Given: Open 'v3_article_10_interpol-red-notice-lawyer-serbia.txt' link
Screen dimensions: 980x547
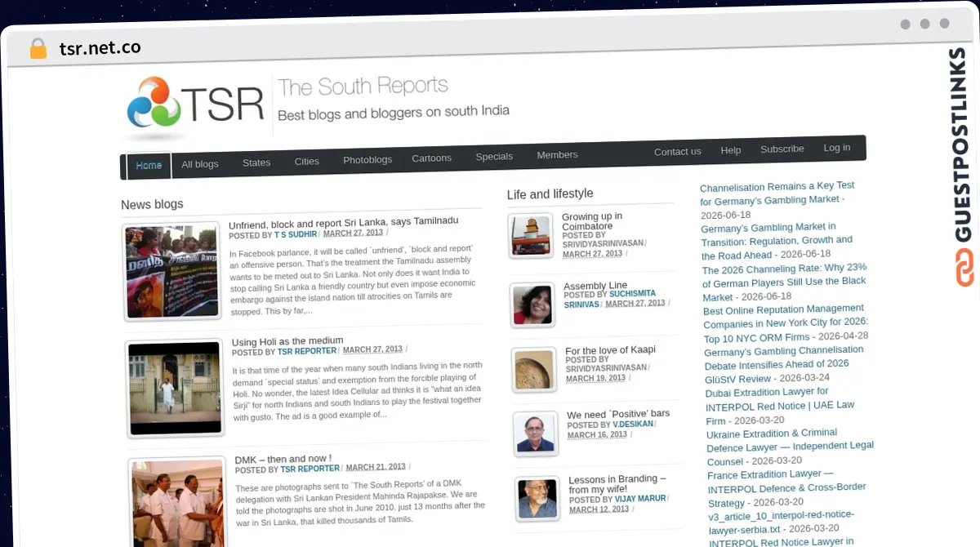Looking at the screenshot, I should point(782,523).
